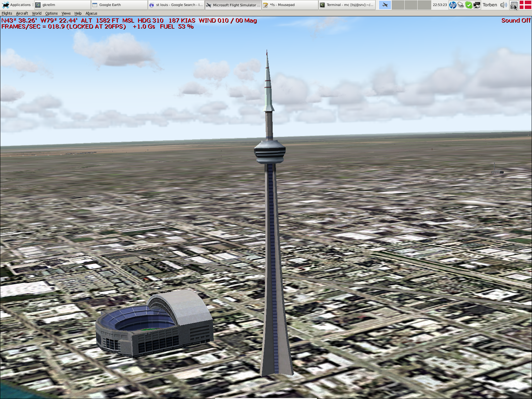Switch to the Mousepad taskbar window

290,5
